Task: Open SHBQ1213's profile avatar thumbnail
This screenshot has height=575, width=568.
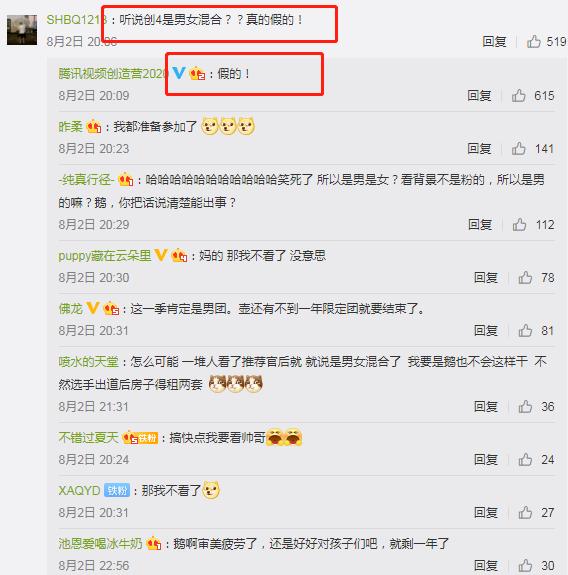Action: click(22, 30)
